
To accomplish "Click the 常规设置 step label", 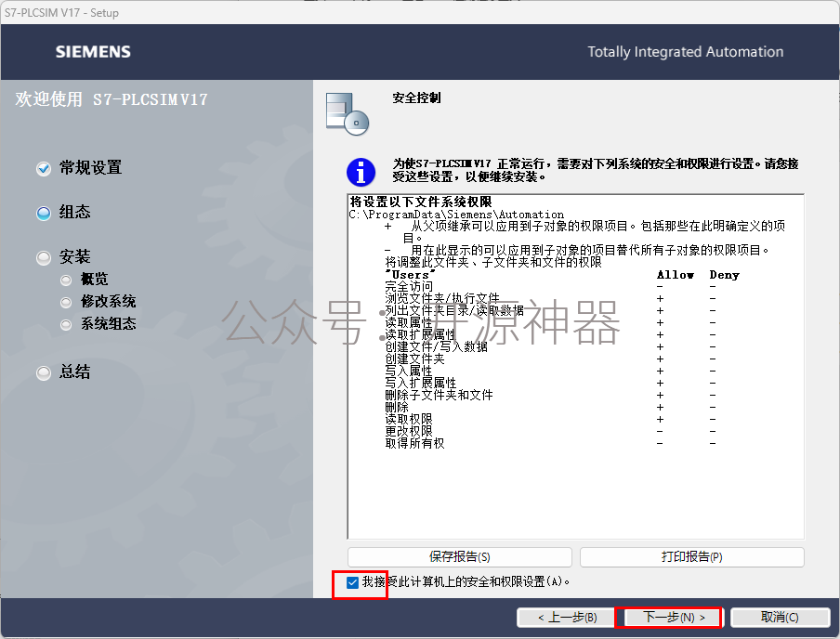I will click(x=90, y=168).
